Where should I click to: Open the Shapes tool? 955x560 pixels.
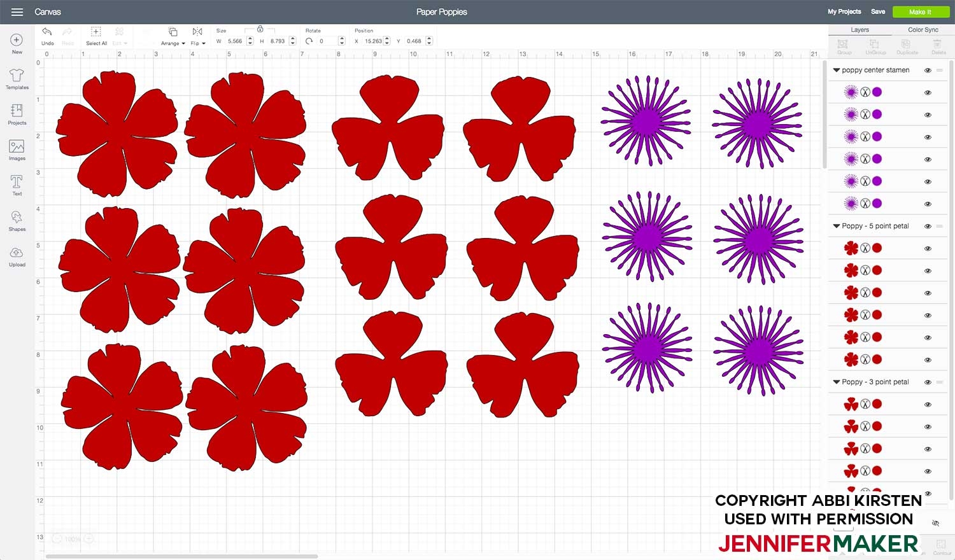tap(17, 221)
